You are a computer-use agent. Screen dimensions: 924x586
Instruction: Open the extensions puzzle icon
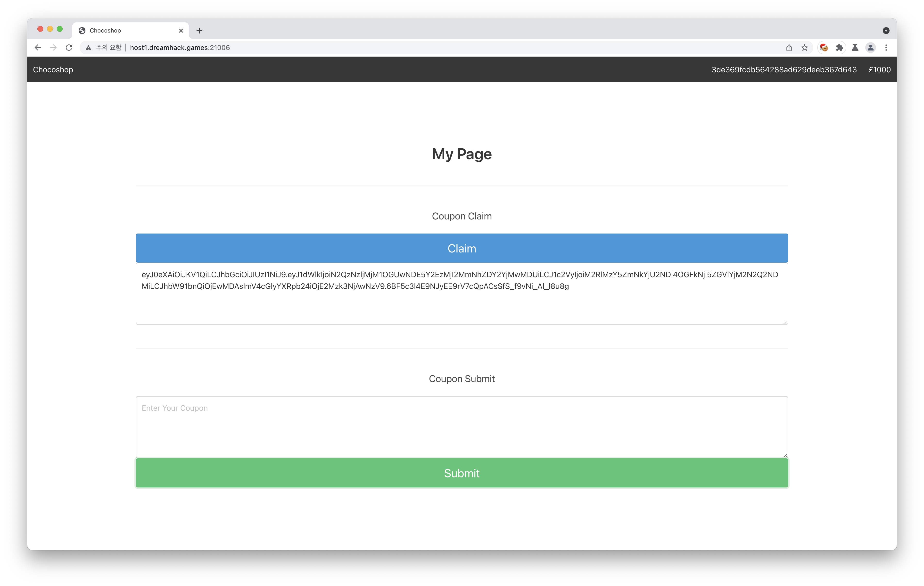(840, 48)
